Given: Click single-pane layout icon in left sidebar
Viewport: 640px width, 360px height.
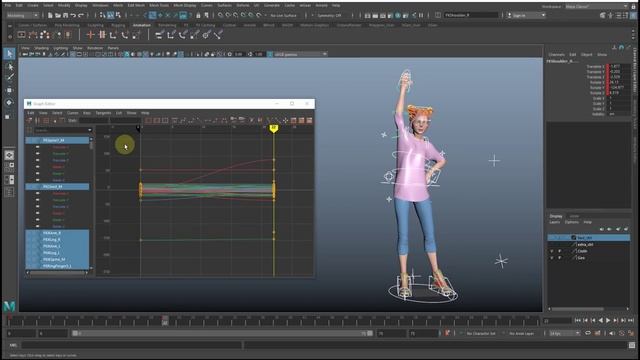Looking at the screenshot, I should pos(9,155).
